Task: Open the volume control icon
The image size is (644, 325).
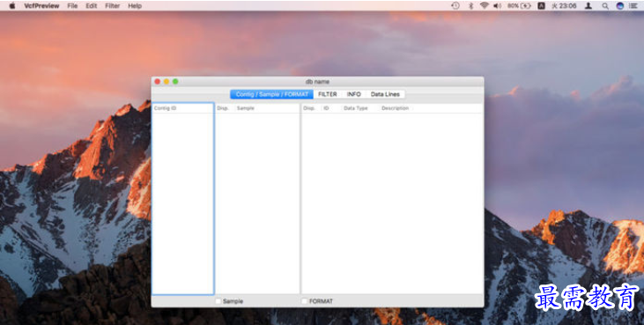Action: 498,6
